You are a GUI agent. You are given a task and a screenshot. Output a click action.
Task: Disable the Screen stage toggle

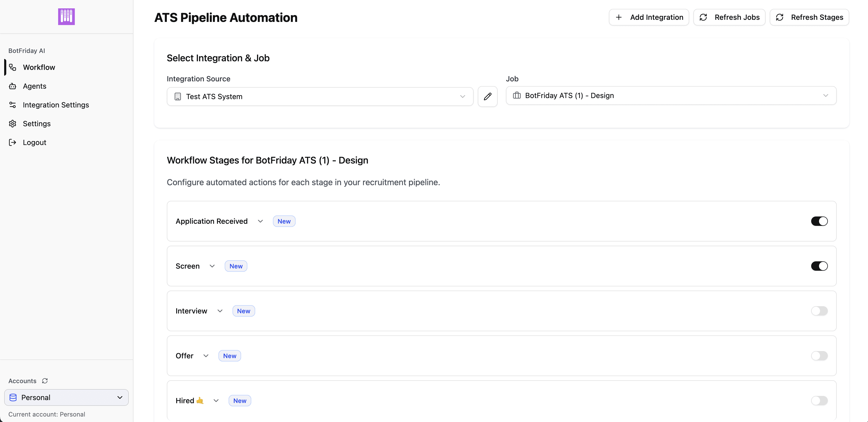[819, 266]
